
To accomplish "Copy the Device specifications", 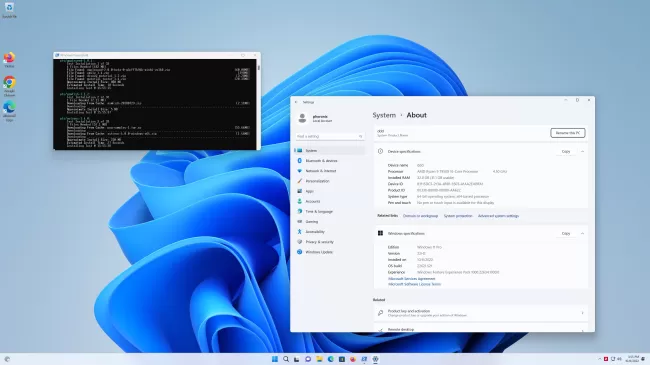I will coord(566,151).
